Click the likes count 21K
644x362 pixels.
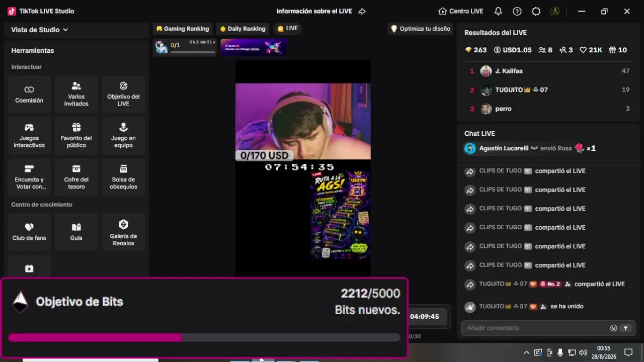(x=591, y=50)
